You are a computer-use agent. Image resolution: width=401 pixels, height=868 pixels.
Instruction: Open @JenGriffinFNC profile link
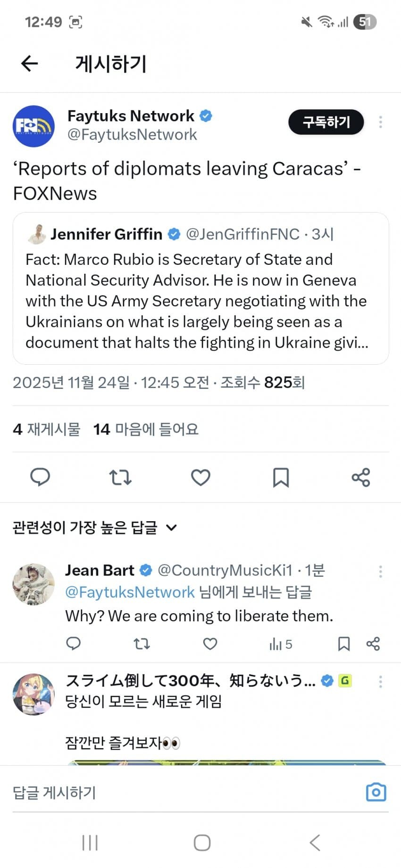(x=242, y=234)
